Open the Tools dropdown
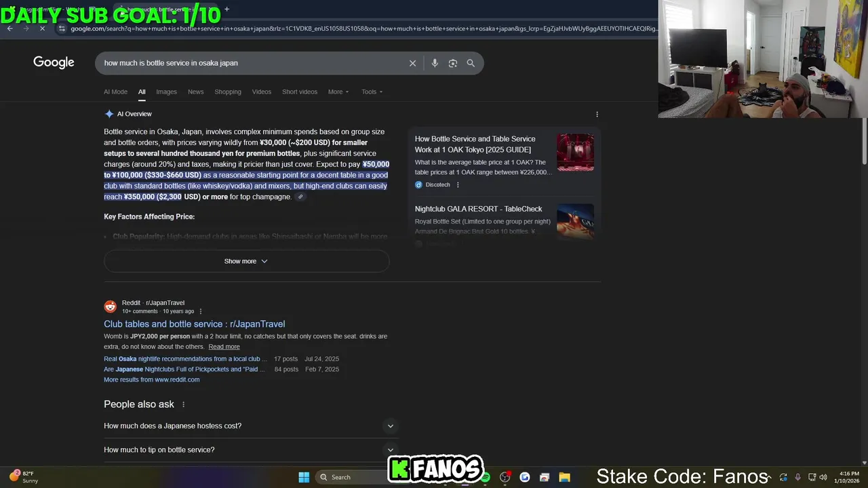The image size is (868, 488). [372, 92]
